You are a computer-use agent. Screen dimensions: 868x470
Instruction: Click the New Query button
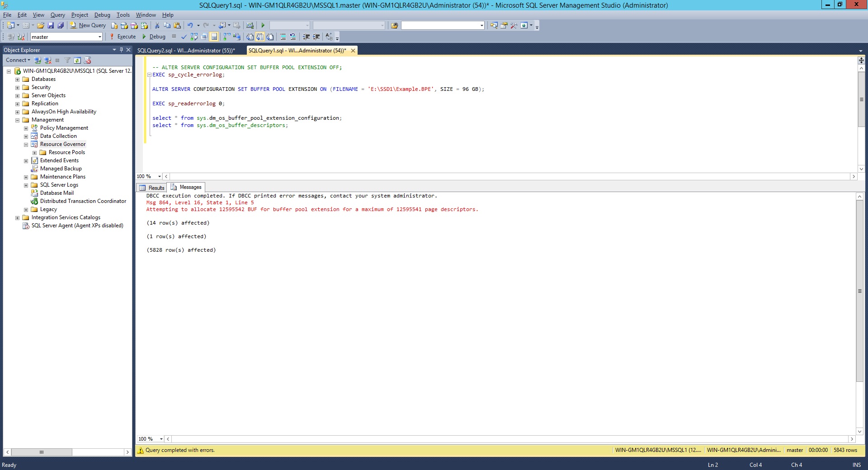click(x=88, y=25)
